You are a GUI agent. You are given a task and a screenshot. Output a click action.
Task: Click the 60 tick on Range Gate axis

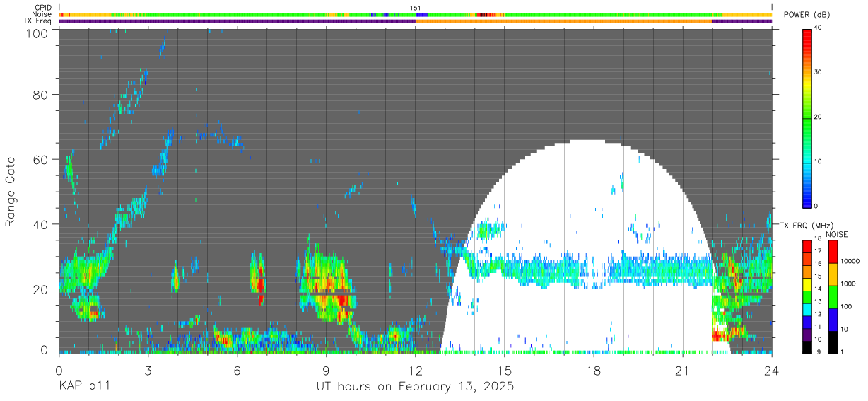tap(41, 159)
